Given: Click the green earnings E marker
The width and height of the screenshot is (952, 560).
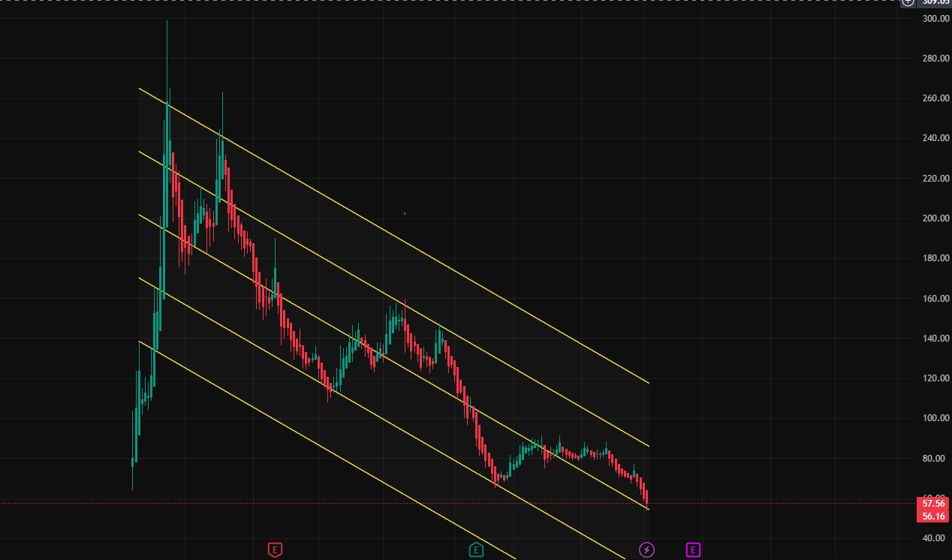Looking at the screenshot, I should click(476, 550).
